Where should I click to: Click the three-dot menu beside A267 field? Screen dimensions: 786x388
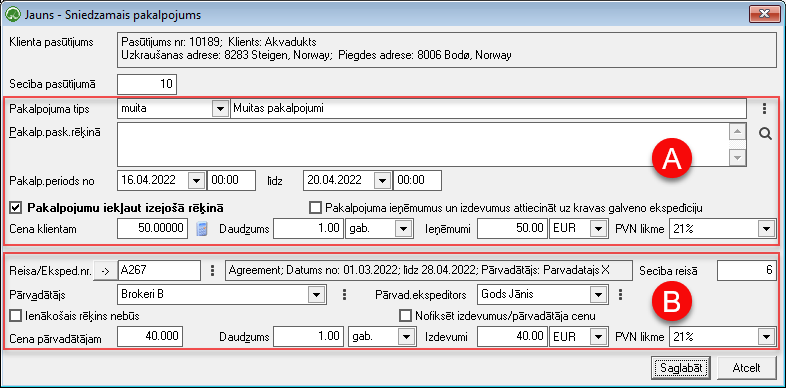pos(213,271)
